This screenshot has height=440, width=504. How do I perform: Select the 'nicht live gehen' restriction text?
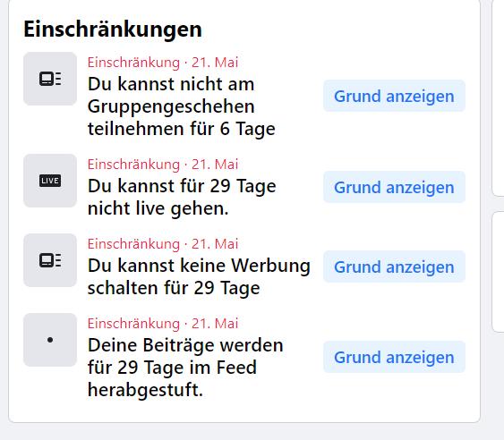pos(182,198)
